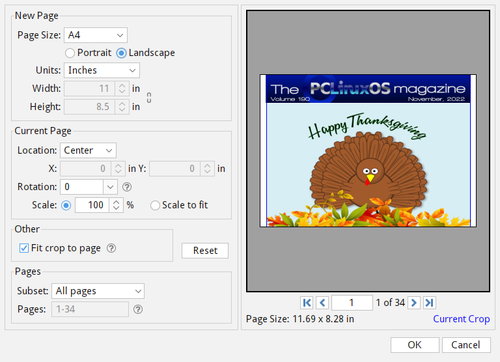Adjust Height stepper arrows
Image resolution: width=500 pixels, height=362 pixels.
(x=122, y=107)
